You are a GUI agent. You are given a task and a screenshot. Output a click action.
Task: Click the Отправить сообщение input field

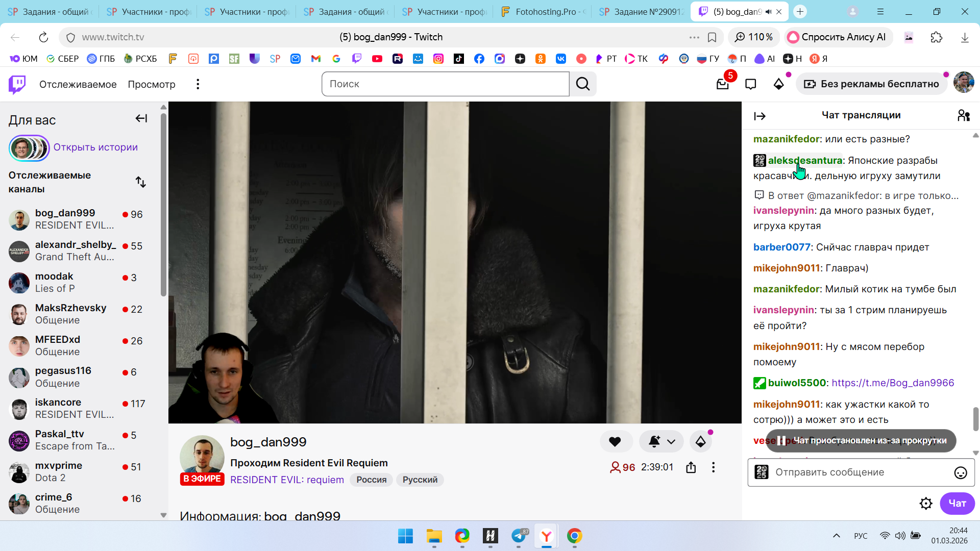click(x=857, y=472)
